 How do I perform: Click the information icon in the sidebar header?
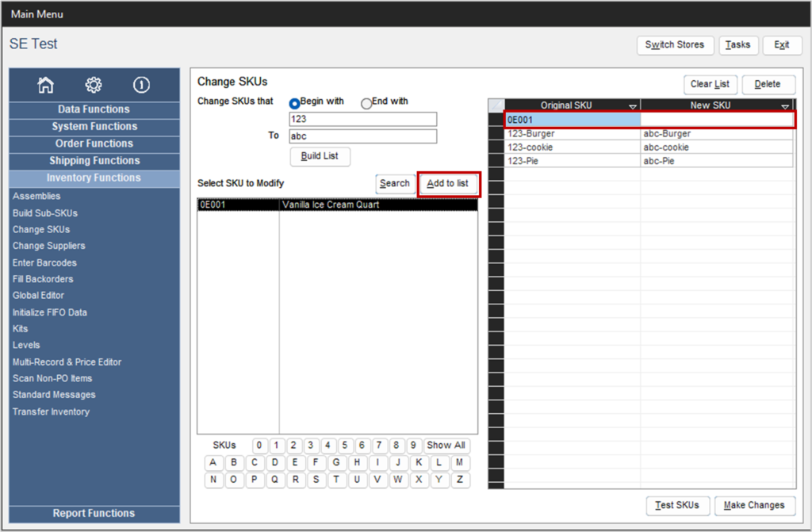(x=141, y=85)
